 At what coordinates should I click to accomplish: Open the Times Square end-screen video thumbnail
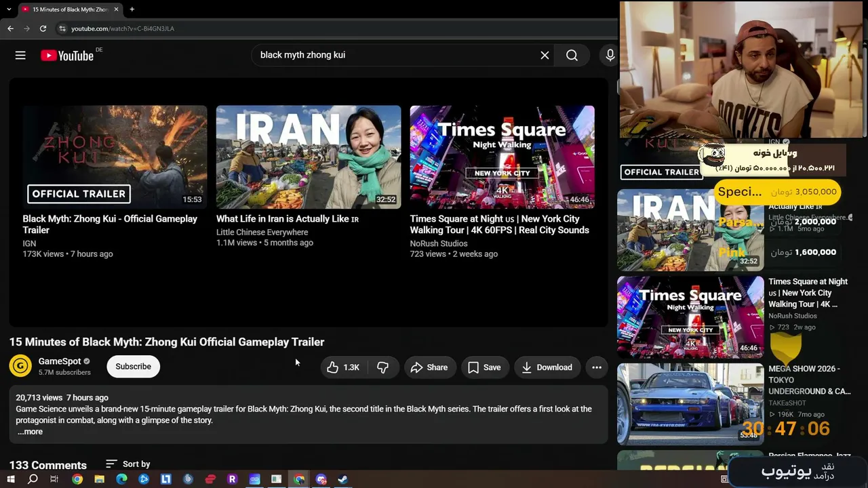click(x=502, y=157)
